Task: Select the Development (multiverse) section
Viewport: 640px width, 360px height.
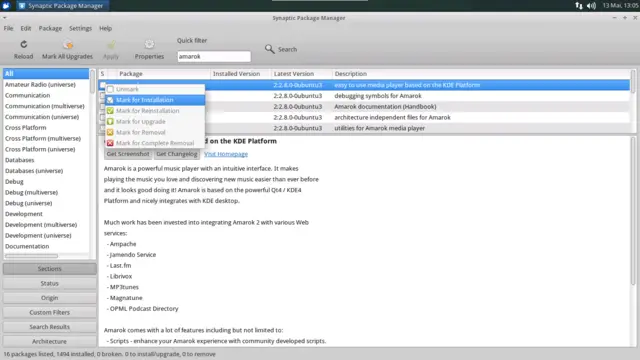Action: coord(46,225)
